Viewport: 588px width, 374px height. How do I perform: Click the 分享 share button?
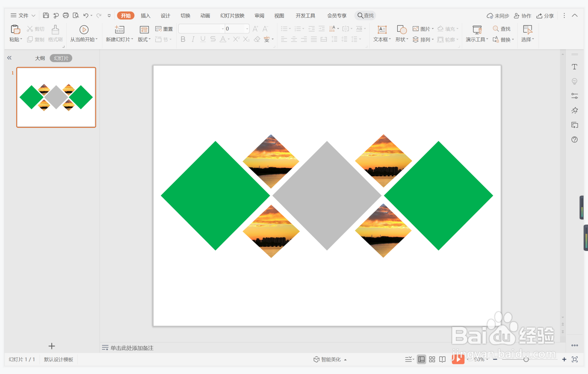[545, 16]
